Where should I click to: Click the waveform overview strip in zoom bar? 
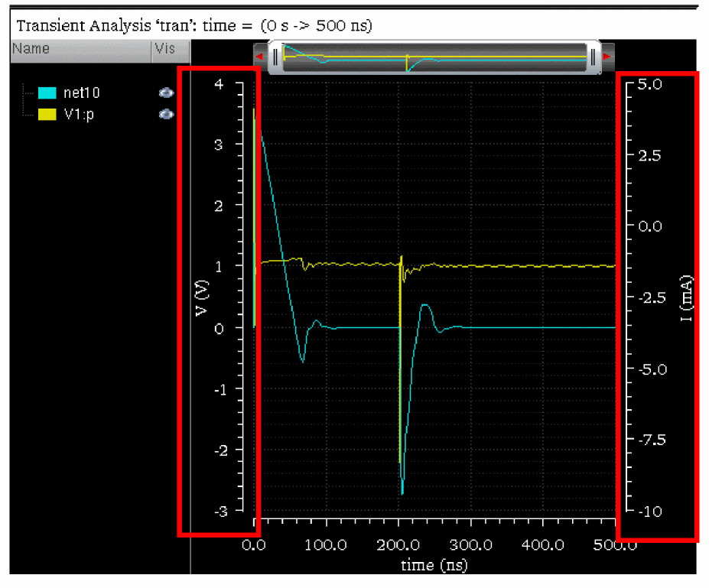pyautogui.click(x=434, y=57)
